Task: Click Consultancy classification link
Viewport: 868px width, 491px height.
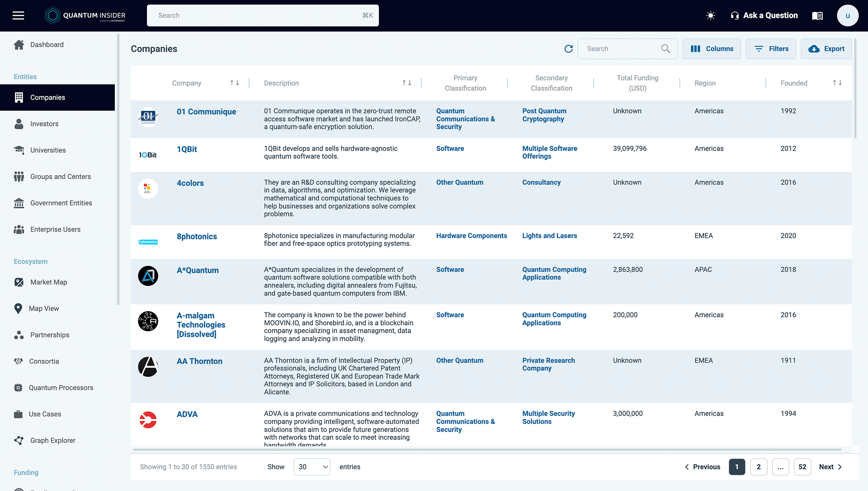Action: (541, 182)
